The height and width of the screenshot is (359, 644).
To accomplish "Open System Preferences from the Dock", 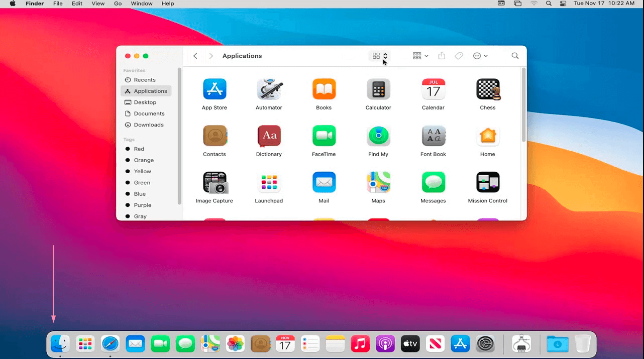I will pyautogui.click(x=485, y=343).
